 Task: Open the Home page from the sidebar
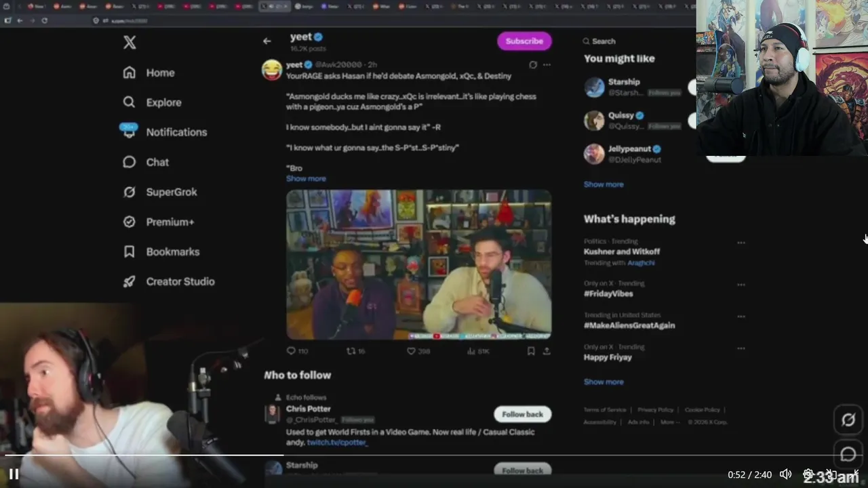point(149,73)
